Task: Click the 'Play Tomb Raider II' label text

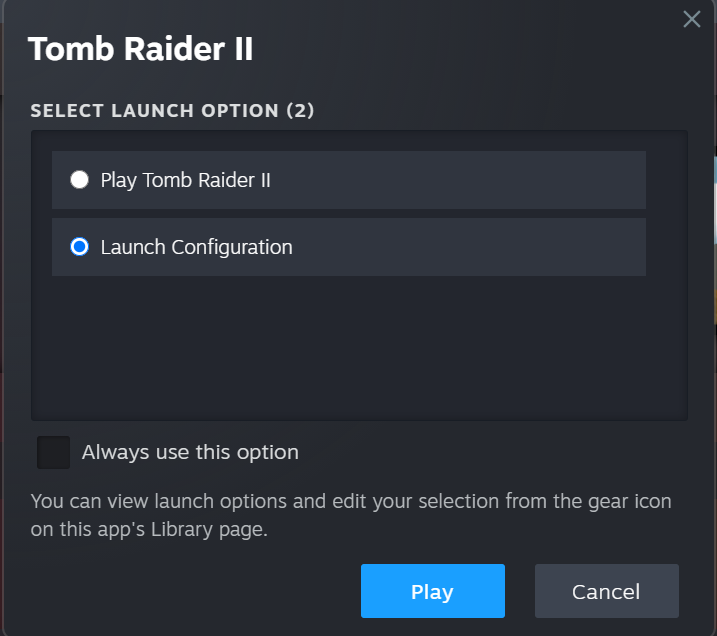Action: [x=186, y=180]
